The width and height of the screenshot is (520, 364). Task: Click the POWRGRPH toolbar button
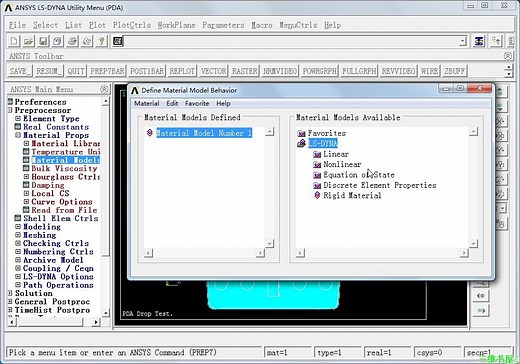tap(320, 71)
